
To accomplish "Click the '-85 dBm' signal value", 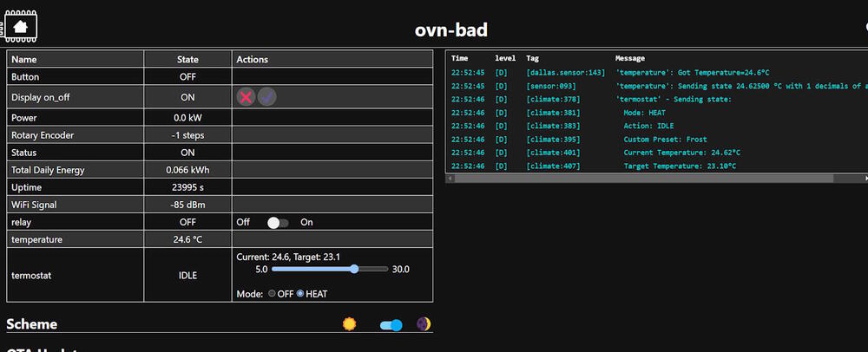I will [x=187, y=205].
